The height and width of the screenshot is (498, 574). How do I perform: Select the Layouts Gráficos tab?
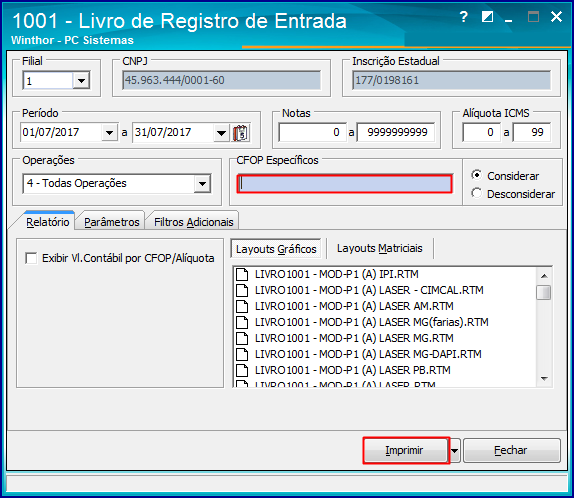click(276, 249)
